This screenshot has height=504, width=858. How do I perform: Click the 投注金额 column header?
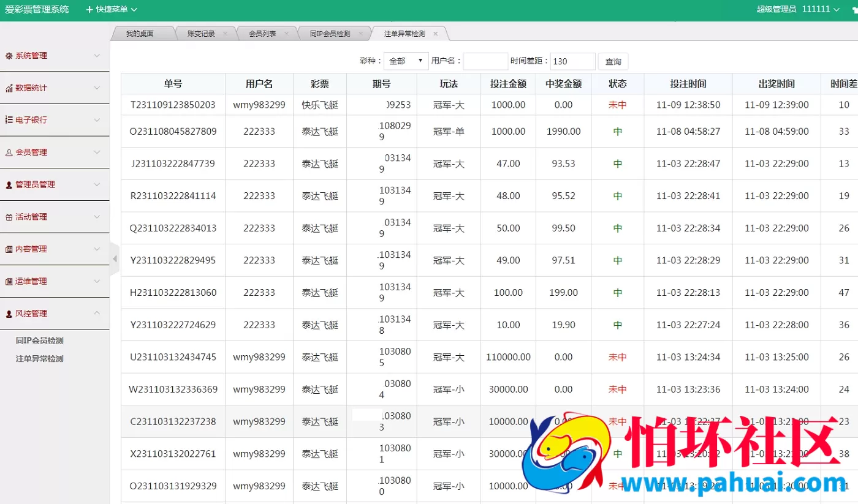pos(508,84)
